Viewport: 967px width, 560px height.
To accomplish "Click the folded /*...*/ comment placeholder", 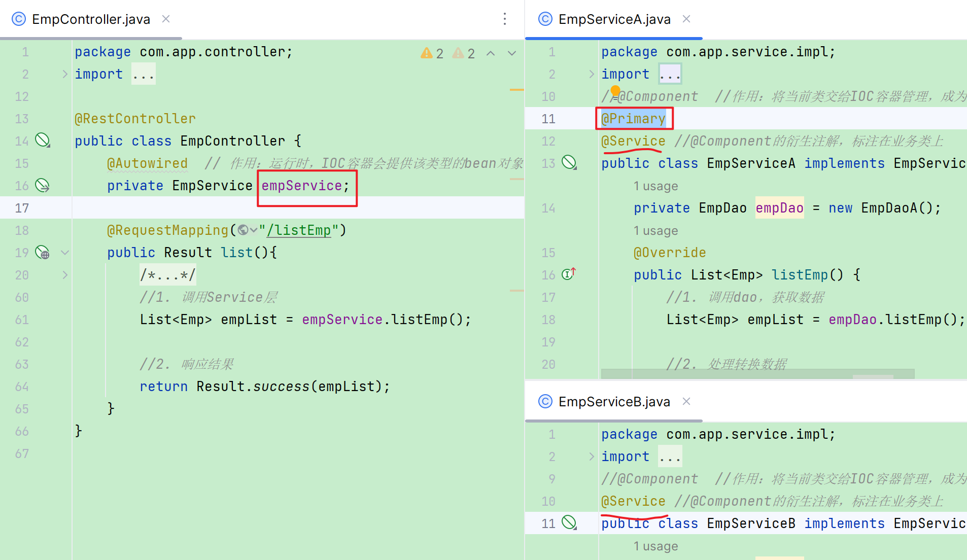I will 168,275.
